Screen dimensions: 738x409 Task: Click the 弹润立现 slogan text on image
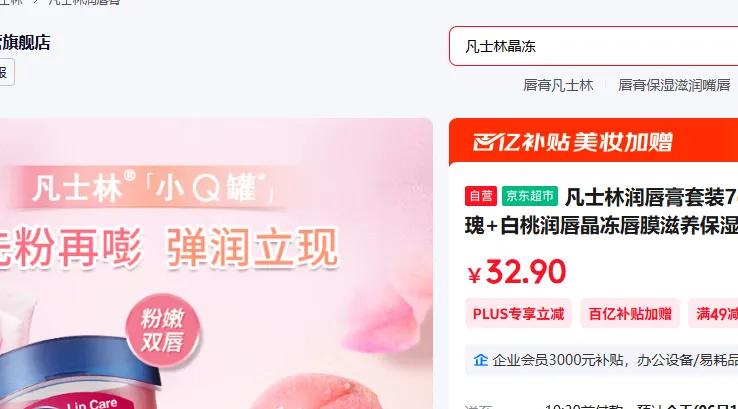coord(252,248)
